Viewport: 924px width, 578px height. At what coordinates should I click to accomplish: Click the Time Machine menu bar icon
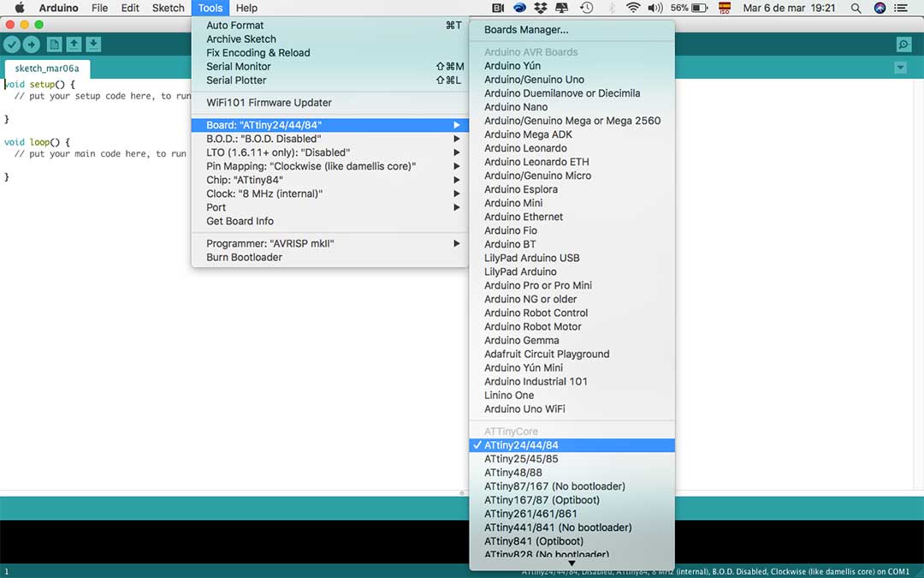tap(586, 8)
